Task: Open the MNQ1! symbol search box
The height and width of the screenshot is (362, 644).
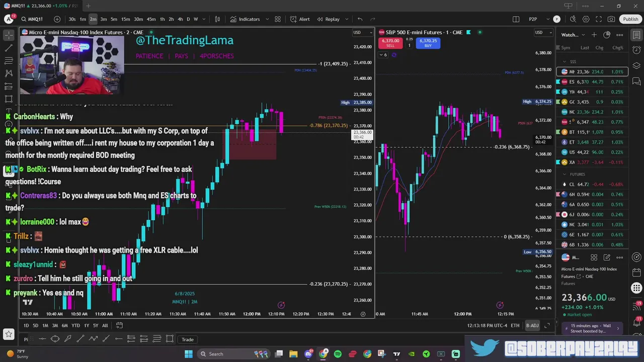Action: pos(32,19)
